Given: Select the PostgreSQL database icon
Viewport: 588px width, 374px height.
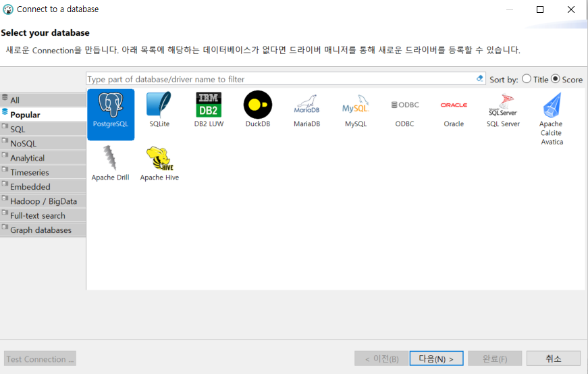Looking at the screenshot, I should [x=111, y=114].
